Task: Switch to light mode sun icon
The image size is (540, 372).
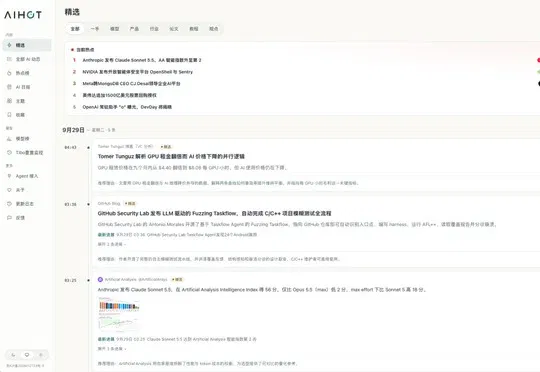Action: click(40, 354)
